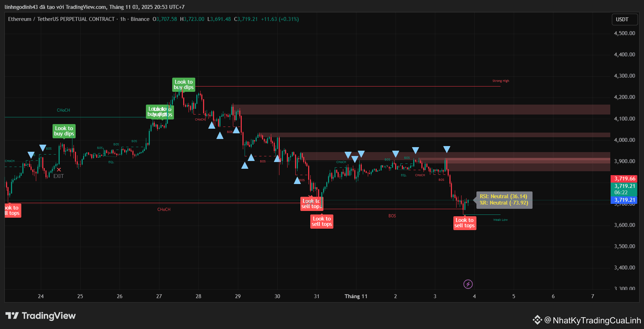Click the 1h interval in the header
The width and height of the screenshot is (644, 329).
point(123,19)
